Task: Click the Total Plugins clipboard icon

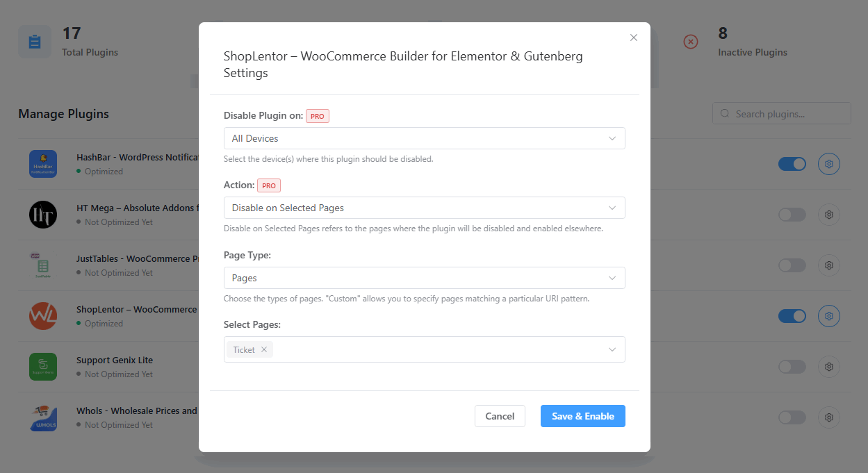Action: pyautogui.click(x=35, y=42)
